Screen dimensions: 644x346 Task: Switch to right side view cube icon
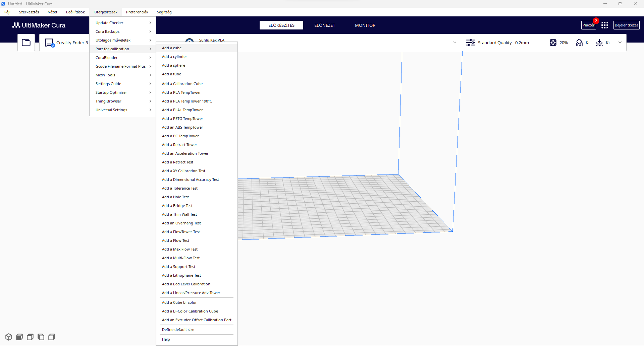coord(52,337)
